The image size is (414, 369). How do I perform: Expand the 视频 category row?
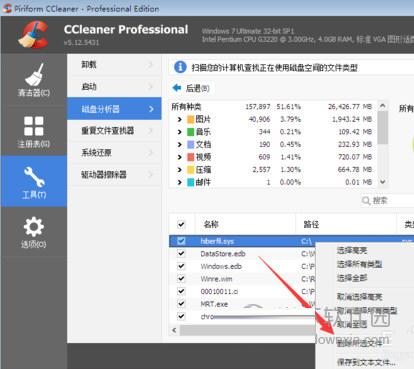click(179, 157)
